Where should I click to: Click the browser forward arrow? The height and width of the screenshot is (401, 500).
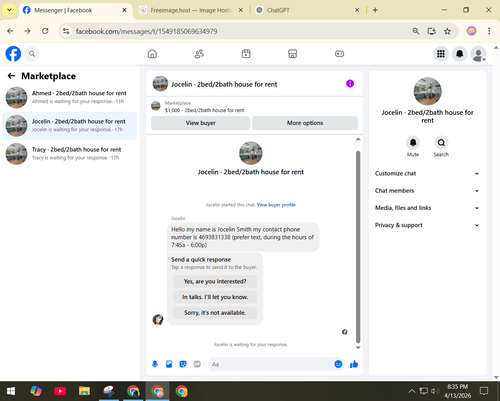[28, 31]
